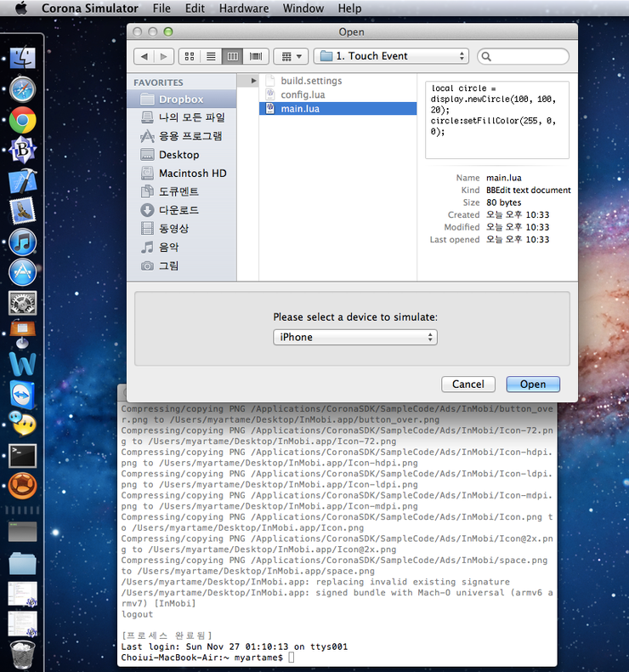The image size is (629, 672).
Task: Launch BBEdit from the Dock
Action: tap(22, 151)
